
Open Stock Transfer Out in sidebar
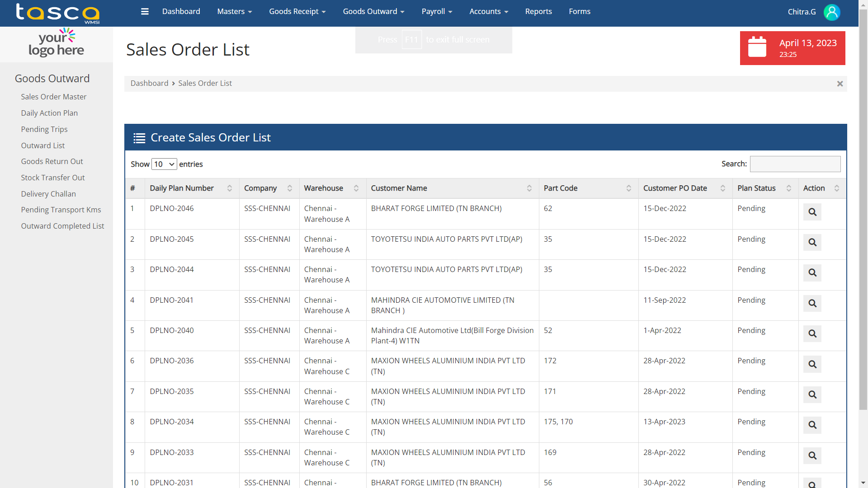point(53,178)
